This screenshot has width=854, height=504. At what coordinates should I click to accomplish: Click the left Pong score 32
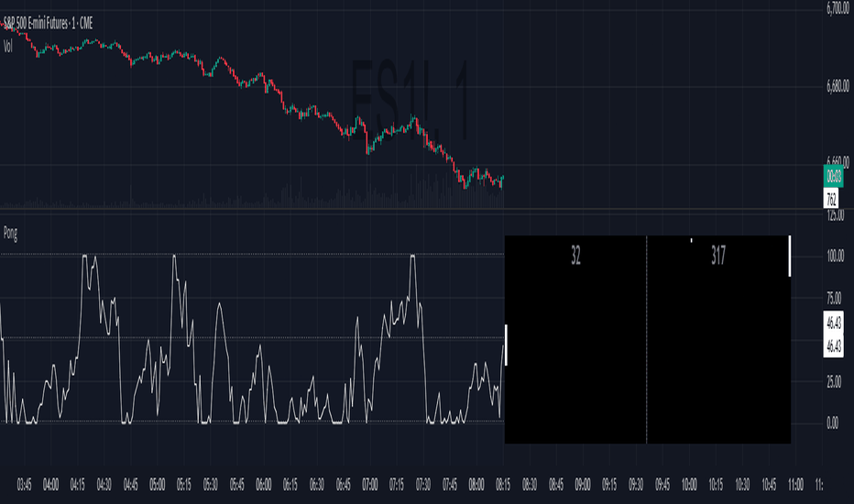coord(575,257)
